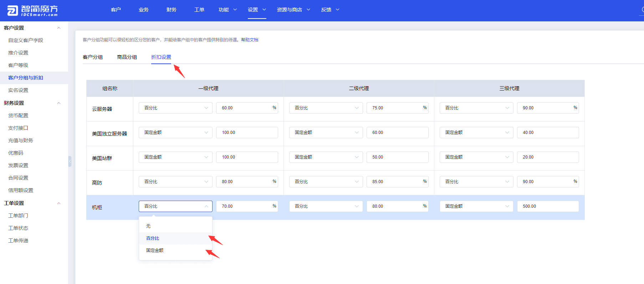
Task: Edit 机柜 三级代理 value 500.00
Action: tap(548, 206)
